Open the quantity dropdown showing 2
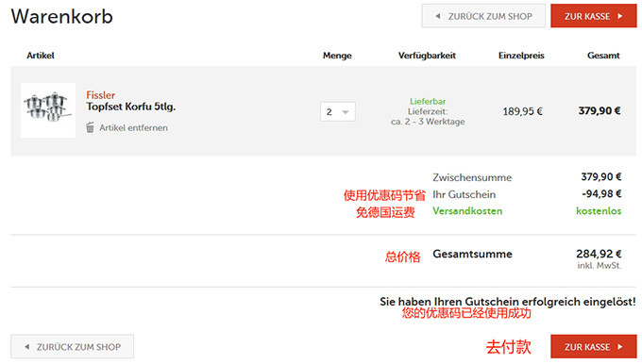Image resolution: width=642 pixels, height=364 pixels. [338, 112]
